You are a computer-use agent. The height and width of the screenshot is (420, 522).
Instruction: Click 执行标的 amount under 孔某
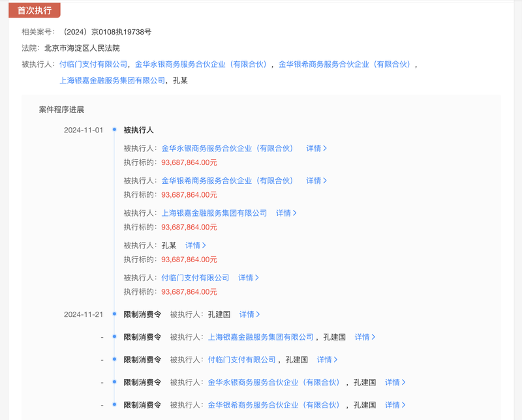pos(189,260)
